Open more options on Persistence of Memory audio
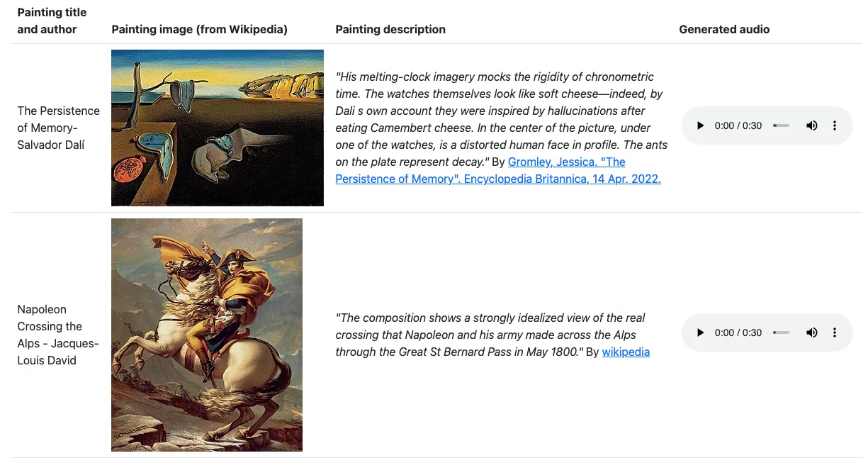Viewport: 868px width, 458px height. (835, 125)
